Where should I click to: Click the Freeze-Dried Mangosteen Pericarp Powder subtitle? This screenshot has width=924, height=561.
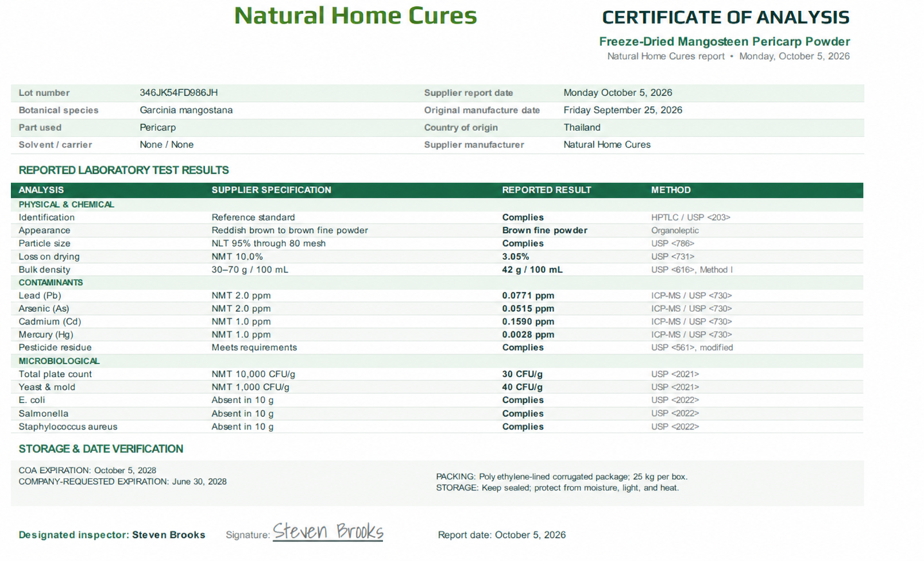point(724,41)
